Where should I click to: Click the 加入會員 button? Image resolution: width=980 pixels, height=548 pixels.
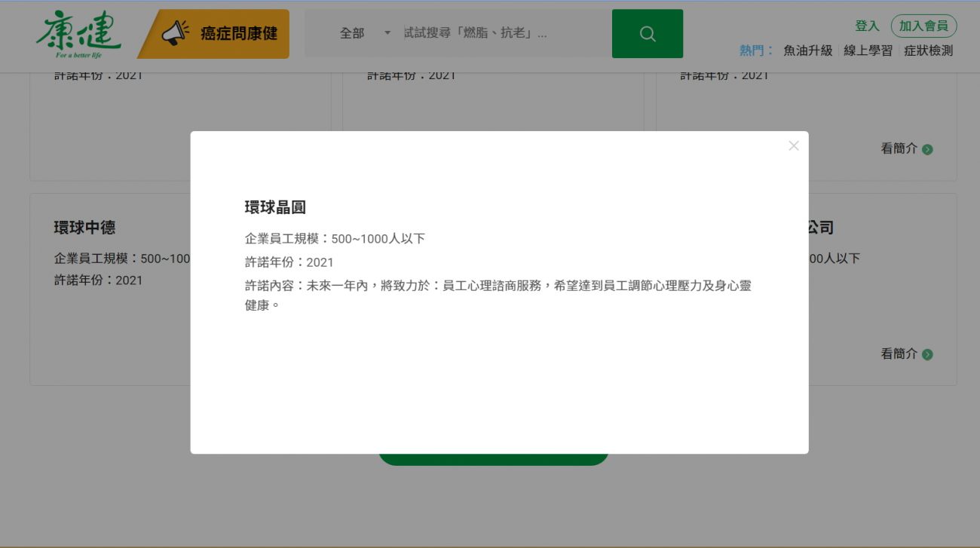[x=923, y=25]
